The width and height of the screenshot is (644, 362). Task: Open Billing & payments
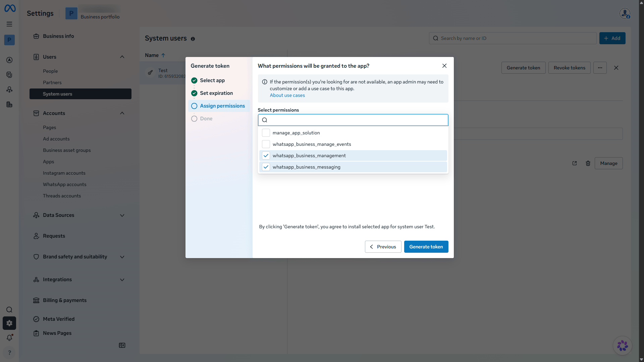64,300
